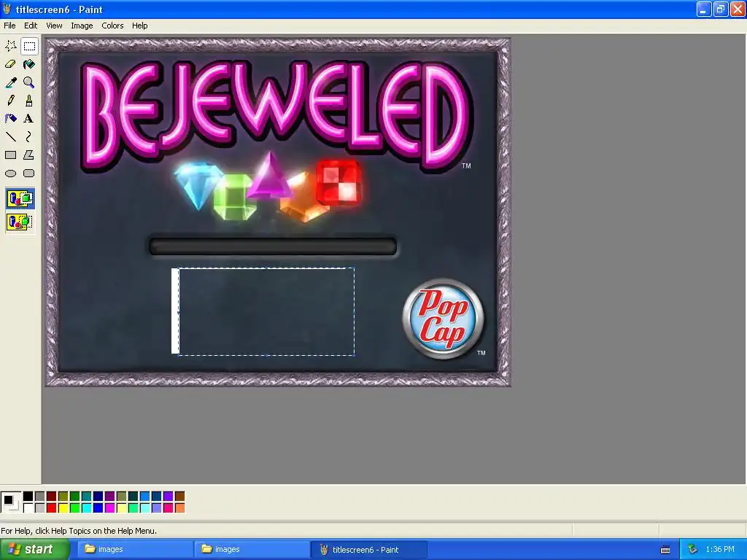747x560 pixels.
Task: Open the Help menu
Action: pyautogui.click(x=139, y=26)
